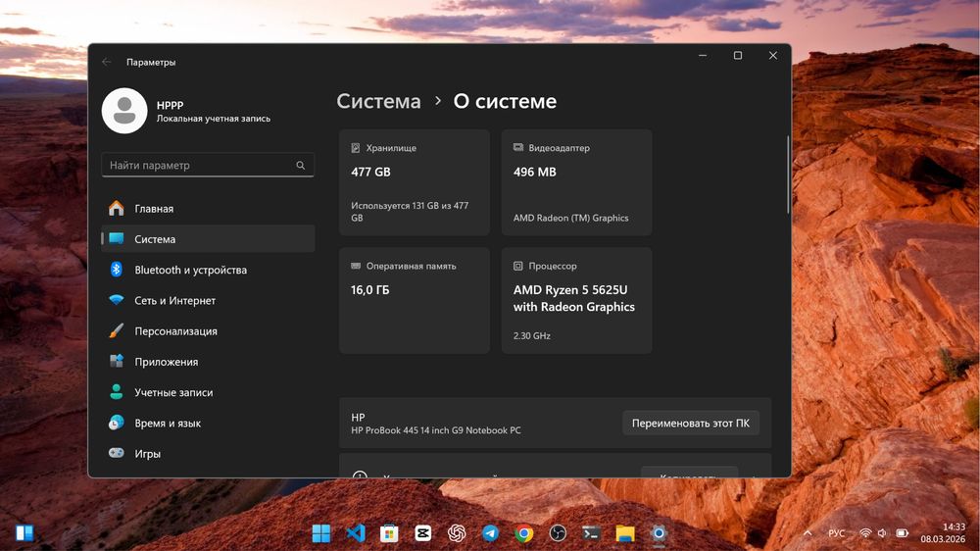Open OBS Studio from taskbar

coord(558,533)
